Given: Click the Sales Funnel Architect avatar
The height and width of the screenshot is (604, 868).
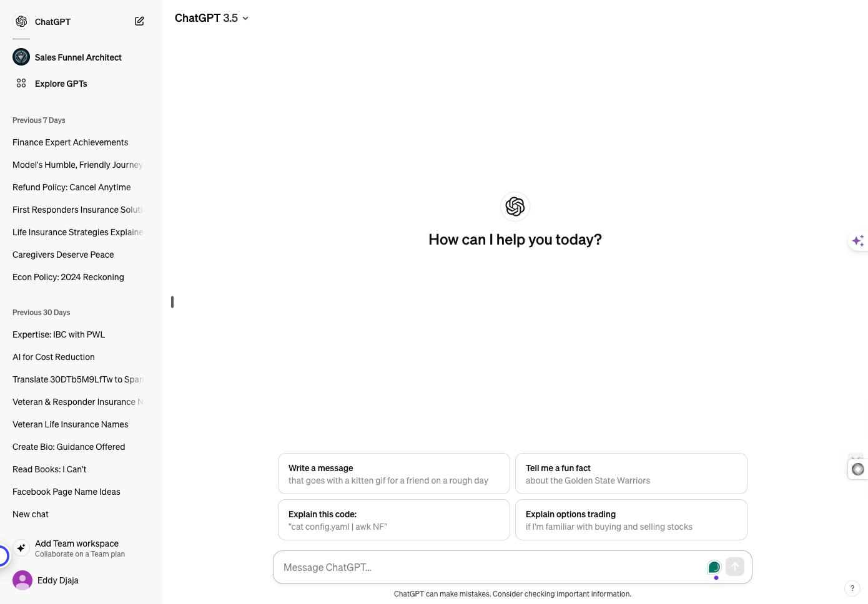Looking at the screenshot, I should coord(21,57).
